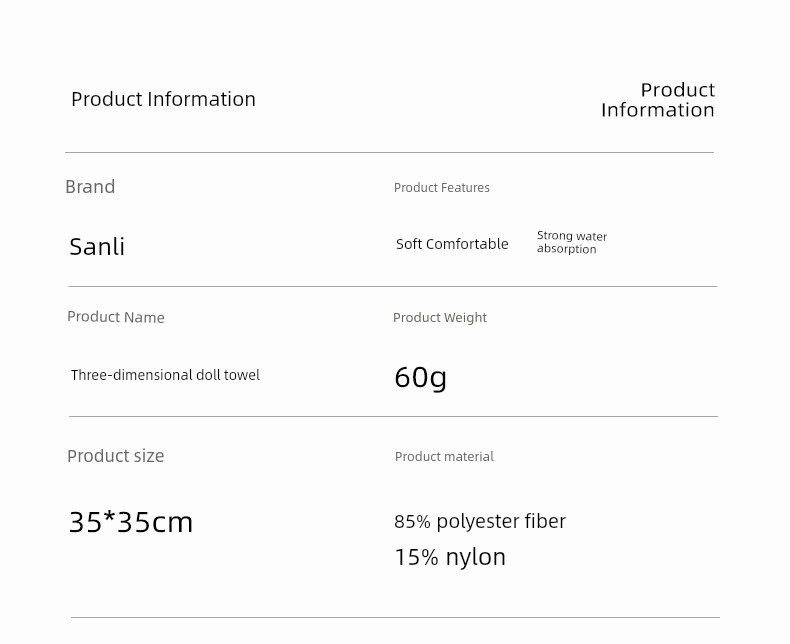This screenshot has width=790, height=644.
Task: Click 'Three-dimensional doll towel' text
Action: point(165,375)
